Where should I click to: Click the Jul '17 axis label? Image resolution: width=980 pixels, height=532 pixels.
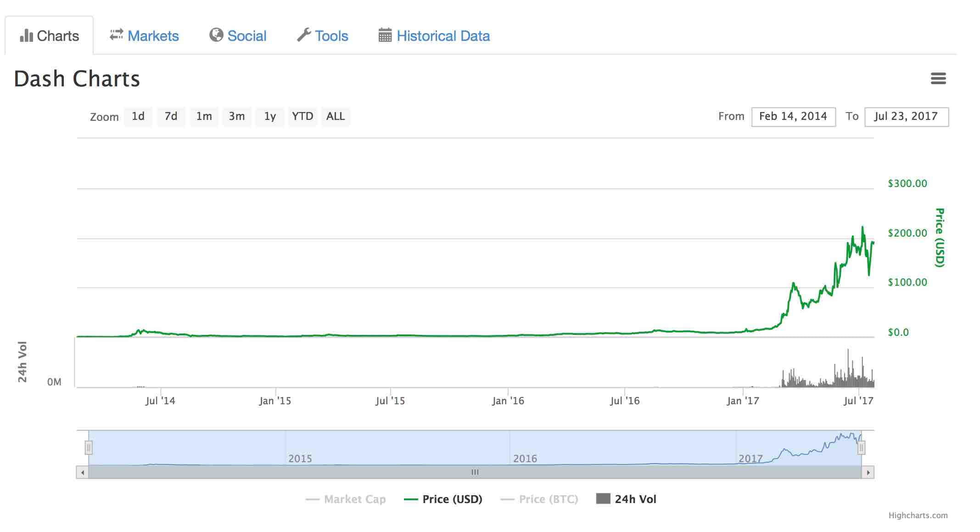tap(858, 401)
